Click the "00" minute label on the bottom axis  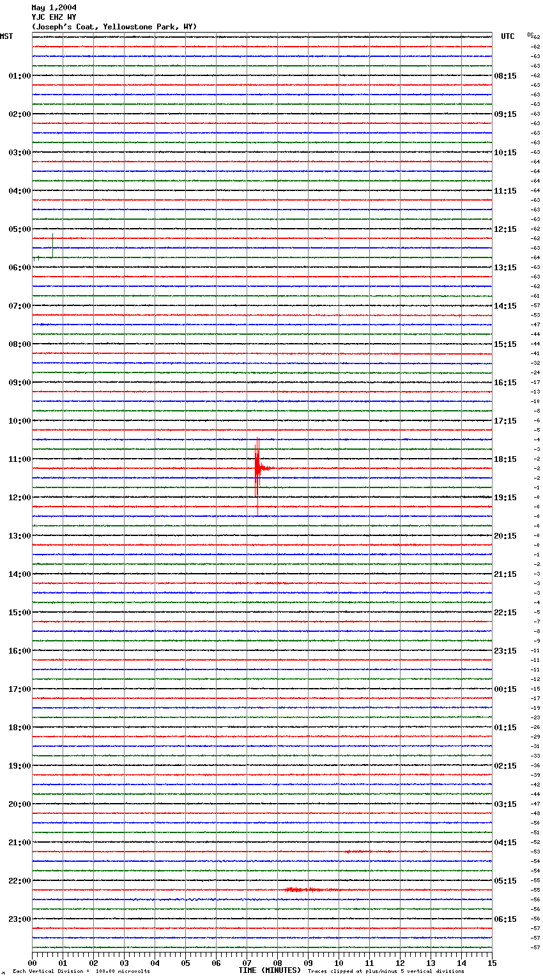point(32,963)
